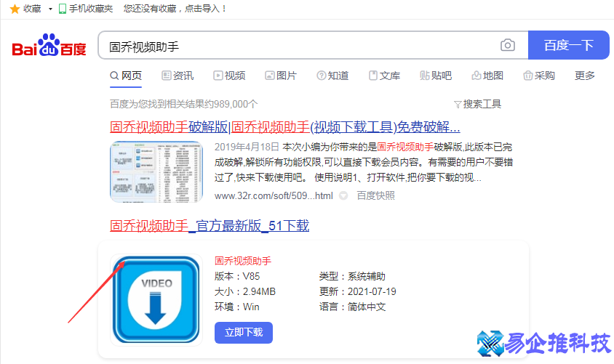Click the 百度一下 search button
The image size is (614, 364).
click(x=569, y=45)
